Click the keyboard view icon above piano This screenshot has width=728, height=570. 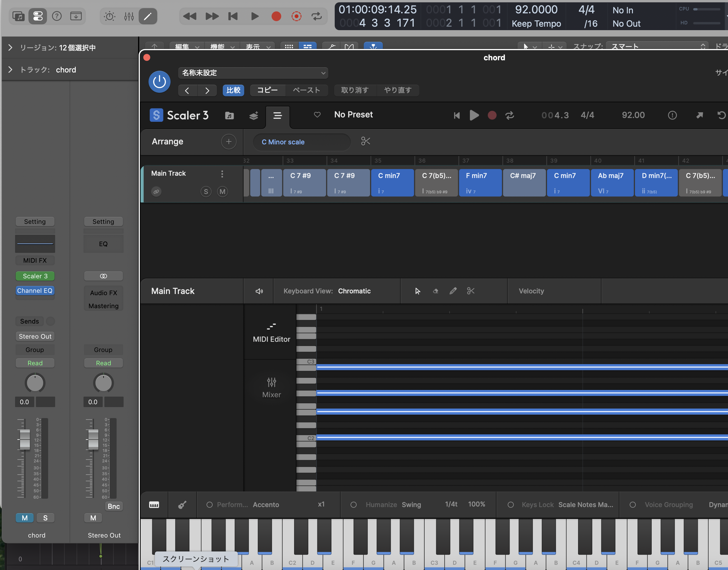(x=154, y=505)
